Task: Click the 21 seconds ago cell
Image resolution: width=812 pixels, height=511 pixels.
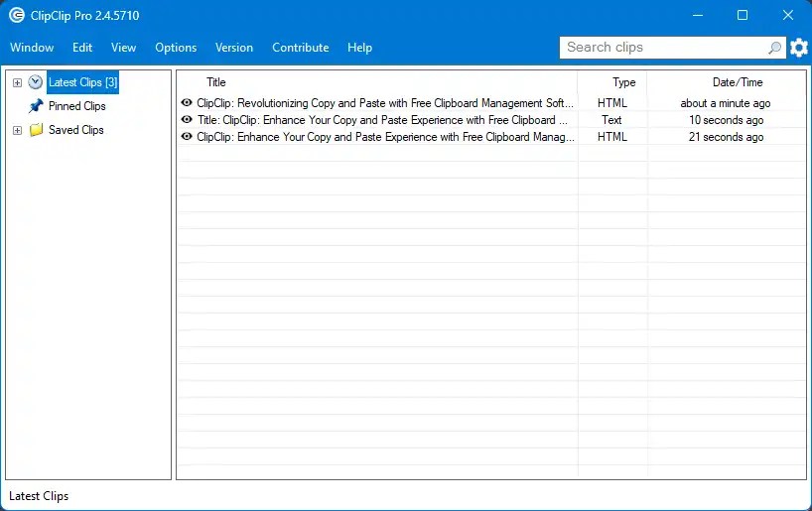Action: point(726,137)
